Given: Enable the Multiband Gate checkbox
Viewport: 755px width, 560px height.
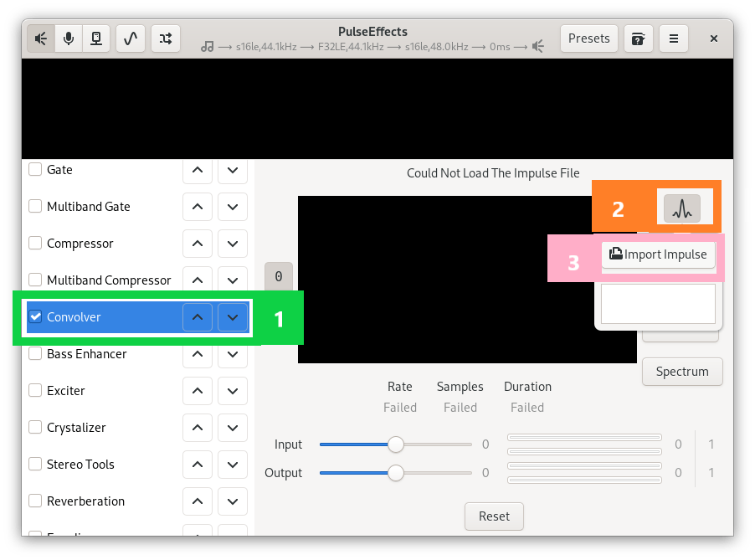Looking at the screenshot, I should (35, 206).
